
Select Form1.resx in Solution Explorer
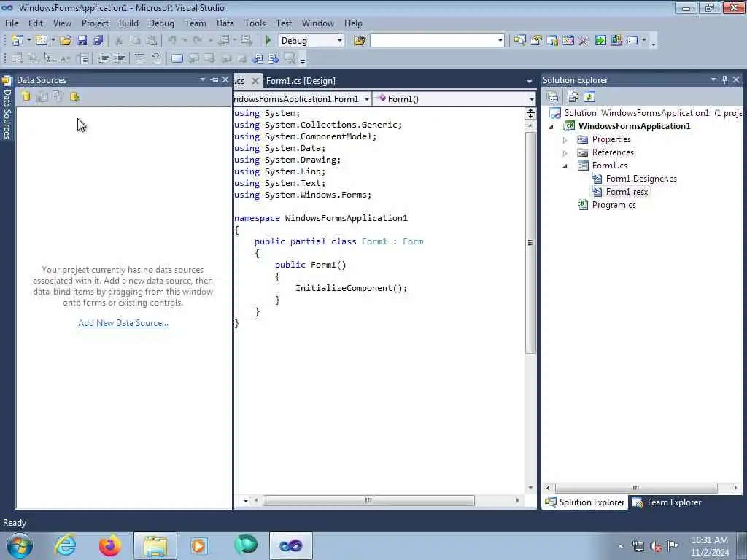pyautogui.click(x=627, y=192)
